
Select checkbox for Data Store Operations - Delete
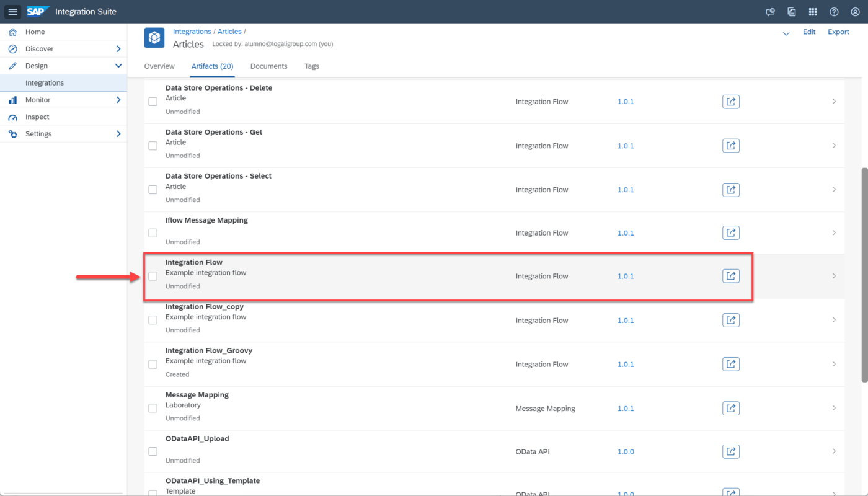pyautogui.click(x=153, y=102)
